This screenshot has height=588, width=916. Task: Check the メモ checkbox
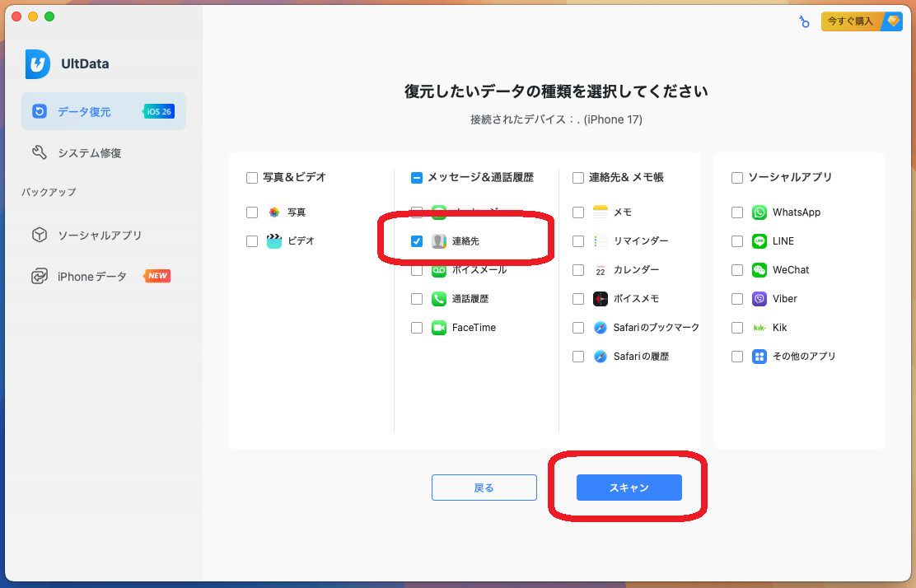pyautogui.click(x=577, y=212)
